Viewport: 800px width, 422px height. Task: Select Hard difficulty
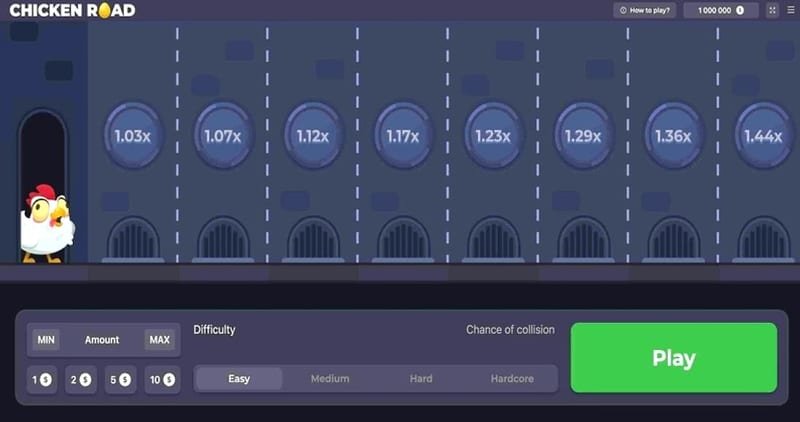click(421, 379)
